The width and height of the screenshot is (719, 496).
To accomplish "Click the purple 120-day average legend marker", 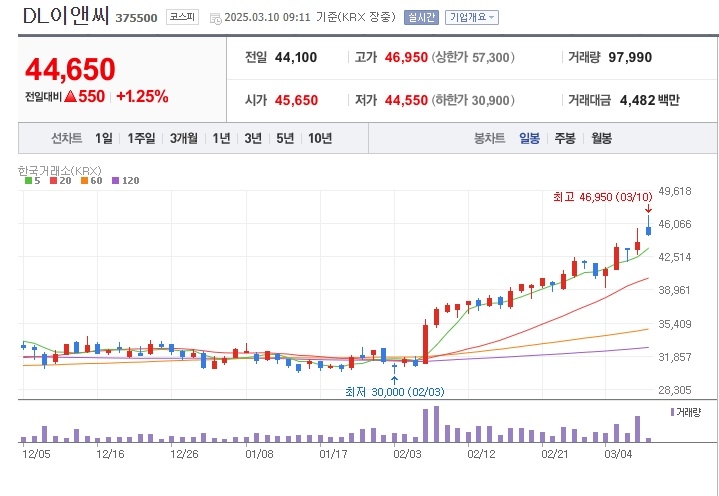I will click(x=115, y=181).
